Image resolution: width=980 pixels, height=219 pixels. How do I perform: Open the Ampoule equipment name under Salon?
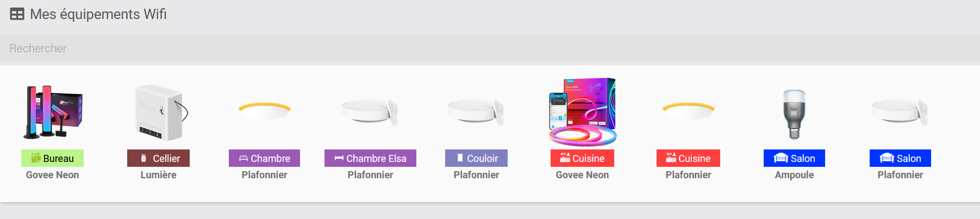794,175
